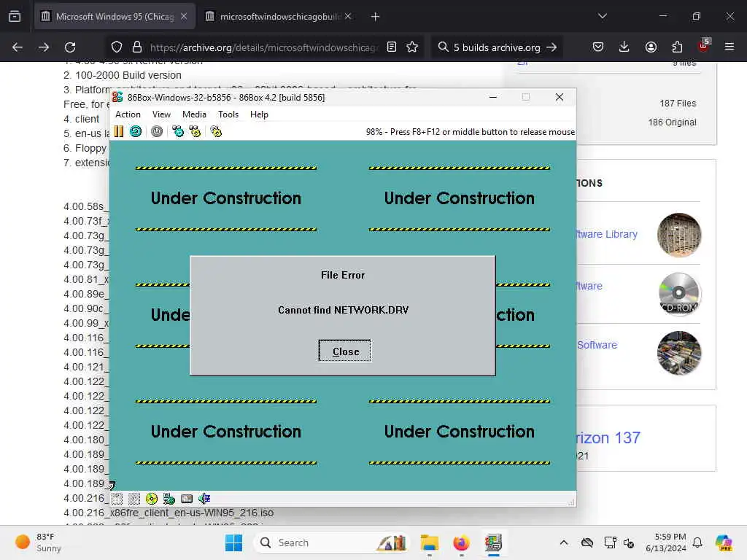Open the weather widget showing 83°F Sunny
This screenshot has height=560, width=747.
(38, 542)
